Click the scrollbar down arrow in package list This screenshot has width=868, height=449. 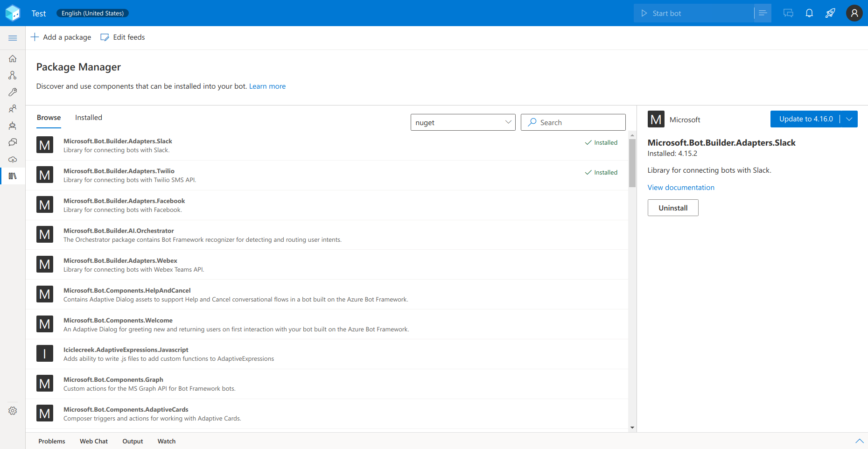[x=632, y=428]
